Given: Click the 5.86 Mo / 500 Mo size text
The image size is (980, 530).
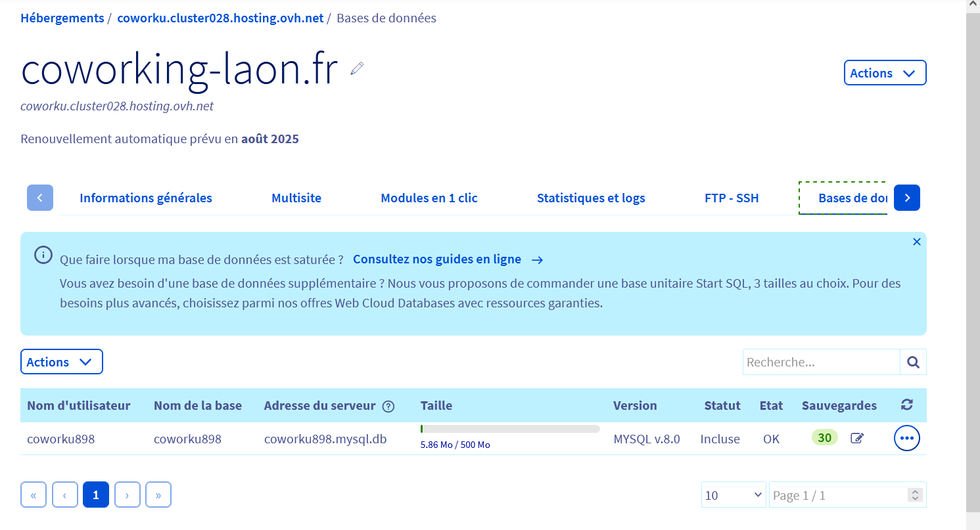Looking at the screenshot, I should coord(455,445).
